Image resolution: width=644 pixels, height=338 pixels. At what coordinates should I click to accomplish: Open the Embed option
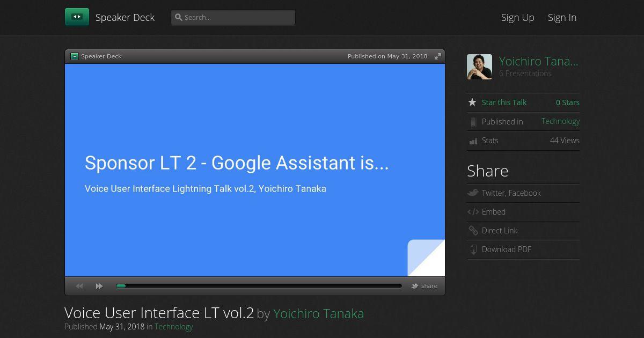[494, 212]
